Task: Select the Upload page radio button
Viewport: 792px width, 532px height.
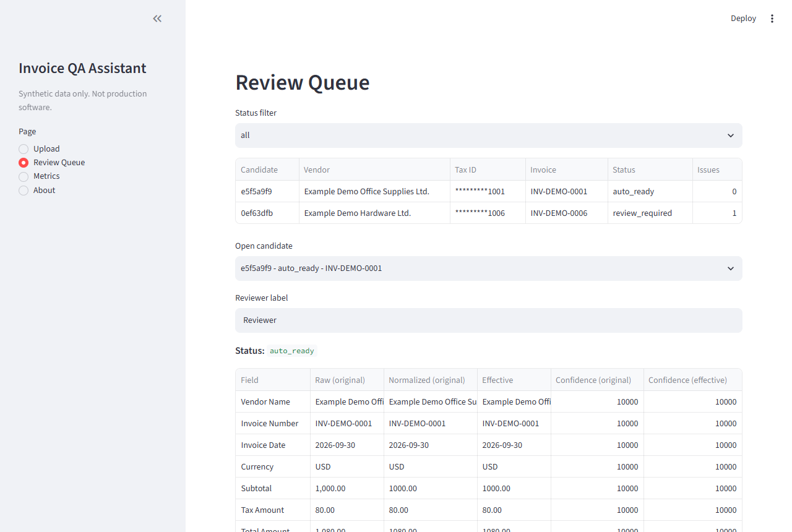Action: pos(40,148)
